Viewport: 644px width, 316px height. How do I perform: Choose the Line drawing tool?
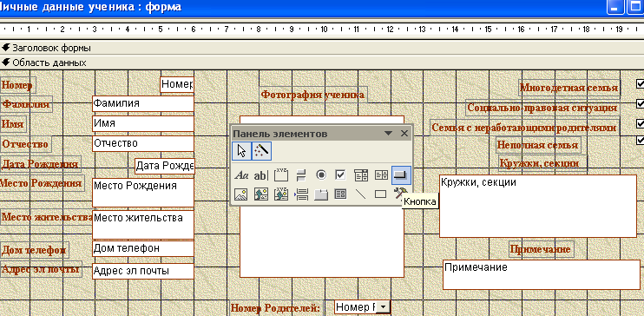361,194
